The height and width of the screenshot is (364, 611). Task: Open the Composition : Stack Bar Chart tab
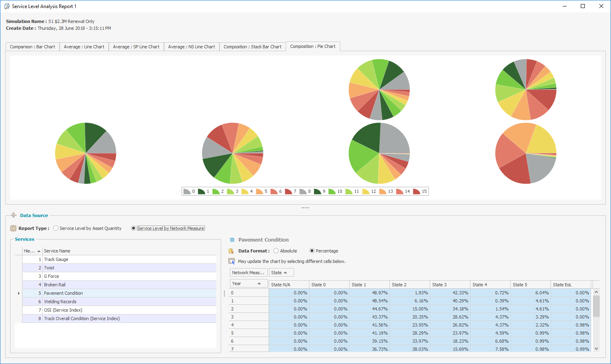point(252,47)
